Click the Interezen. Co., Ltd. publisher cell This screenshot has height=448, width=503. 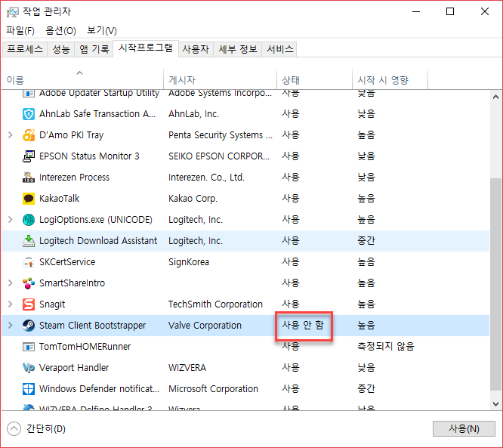point(206,178)
